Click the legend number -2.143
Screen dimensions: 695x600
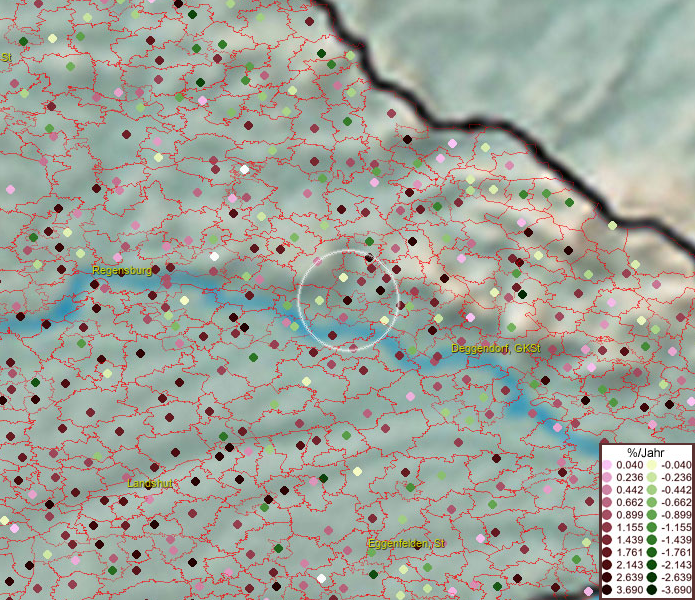(676, 565)
